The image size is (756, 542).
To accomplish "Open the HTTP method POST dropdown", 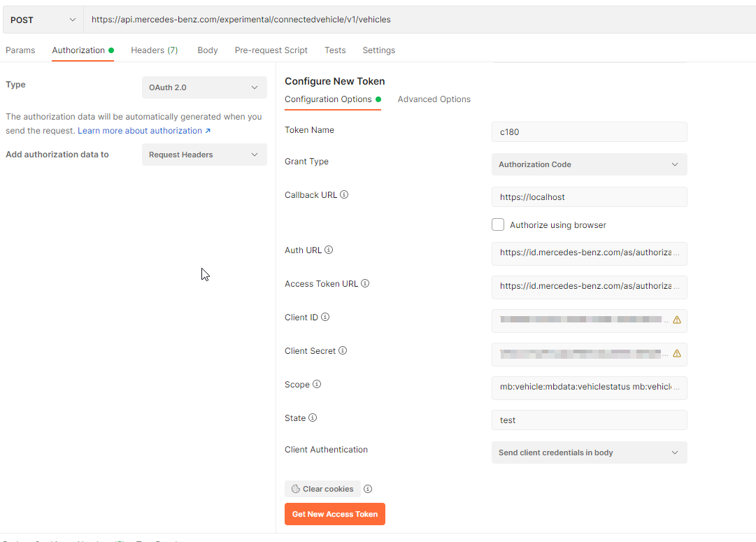I will 43,20.
